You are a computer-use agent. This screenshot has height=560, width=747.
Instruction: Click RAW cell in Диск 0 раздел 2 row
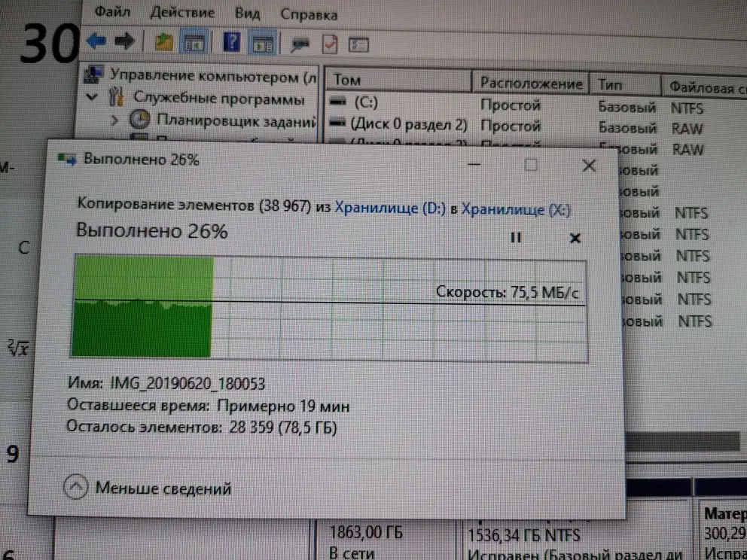point(688,129)
